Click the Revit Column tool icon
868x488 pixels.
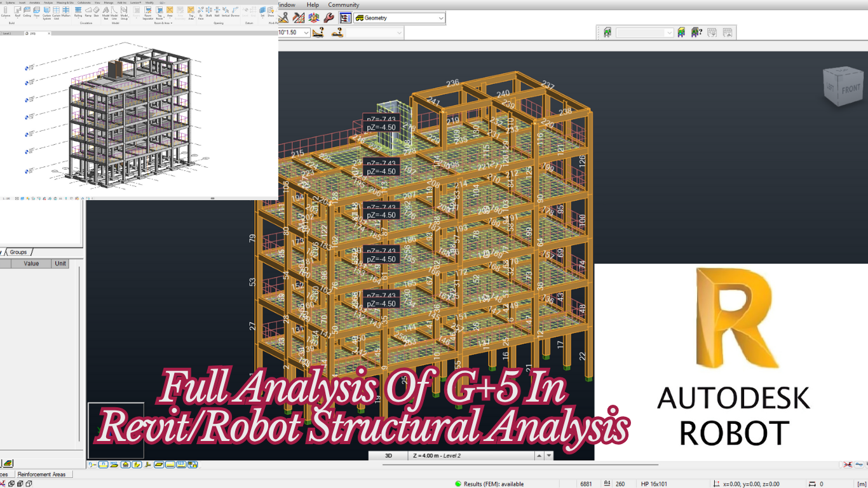[6, 11]
